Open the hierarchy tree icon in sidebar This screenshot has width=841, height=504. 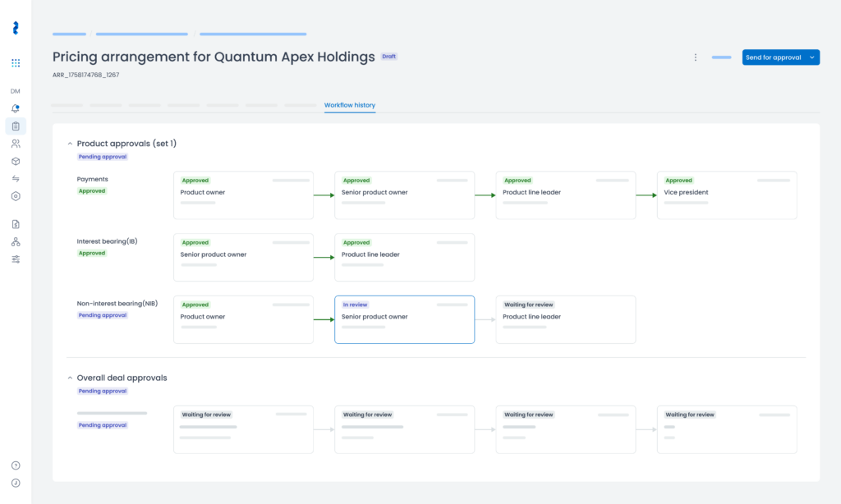pyautogui.click(x=16, y=241)
